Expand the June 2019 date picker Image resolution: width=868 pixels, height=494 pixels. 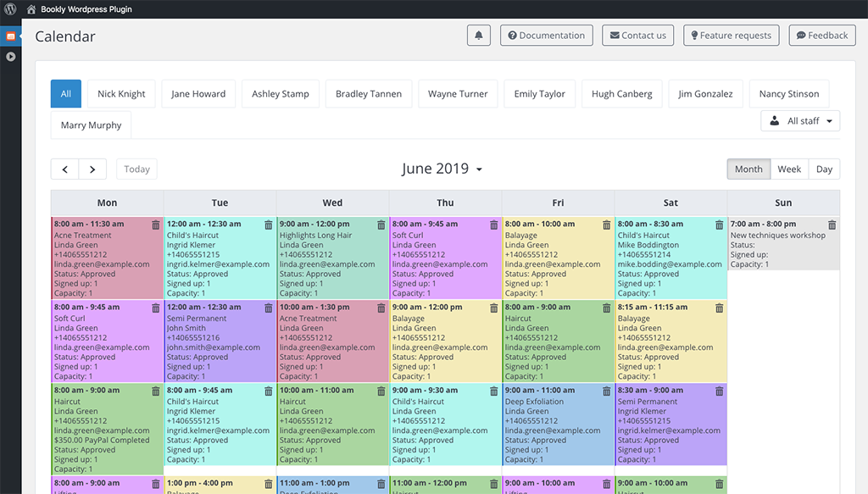click(x=442, y=169)
